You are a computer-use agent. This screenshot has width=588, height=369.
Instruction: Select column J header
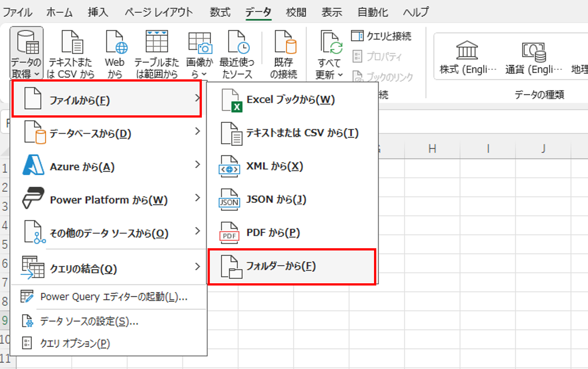coord(543,148)
